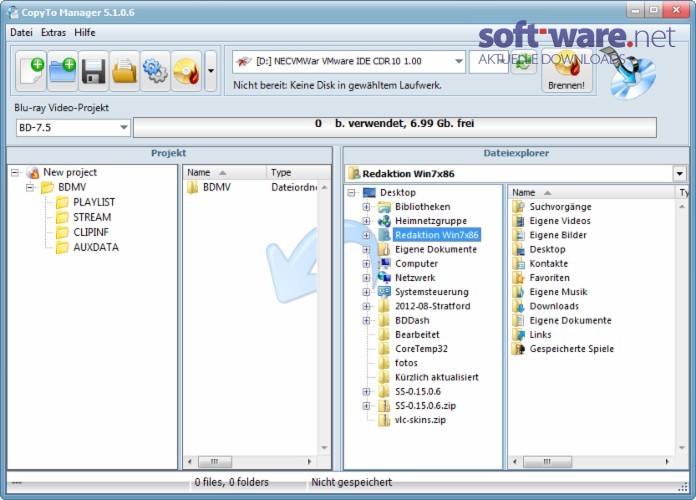Image resolution: width=696 pixels, height=500 pixels.
Task: Sort project list by Name column
Action: [x=224, y=172]
